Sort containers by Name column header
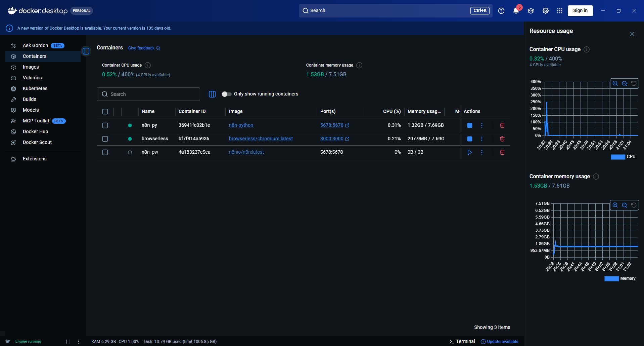Viewport: 644px width, 346px height. coord(148,111)
